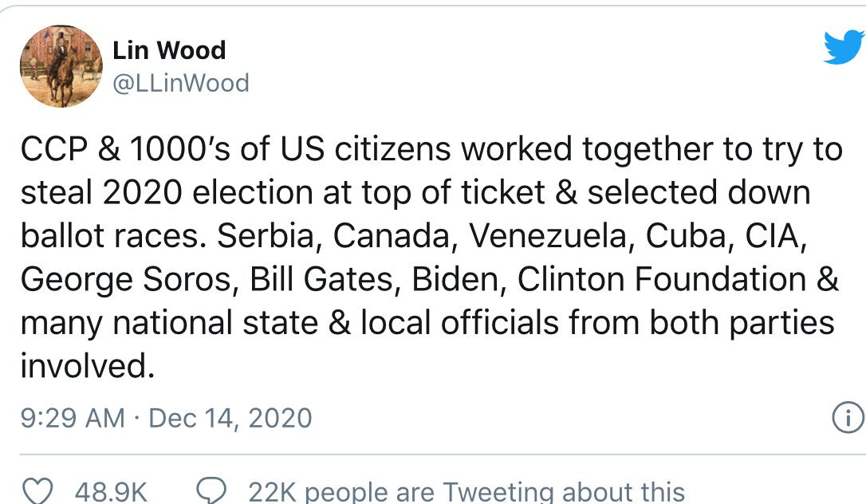Open the tweet info circle icon
Viewport: 866px width, 504px height.
847,417
